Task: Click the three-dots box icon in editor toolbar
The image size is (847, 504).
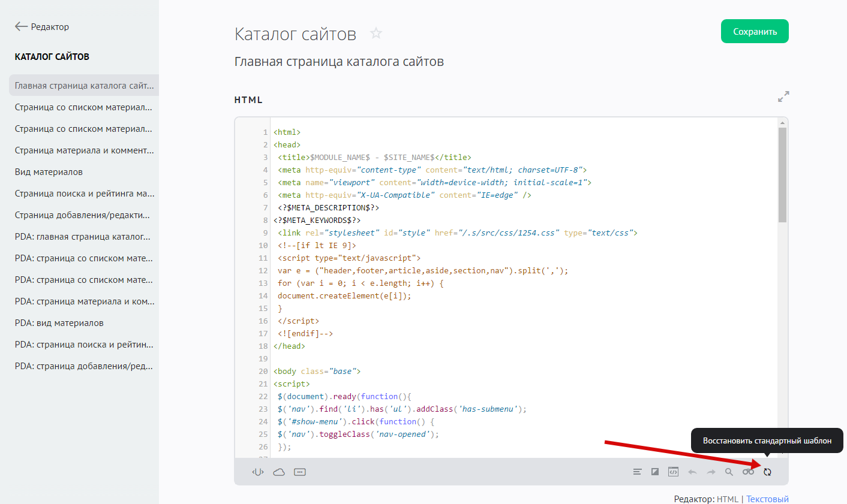Action: click(x=300, y=472)
